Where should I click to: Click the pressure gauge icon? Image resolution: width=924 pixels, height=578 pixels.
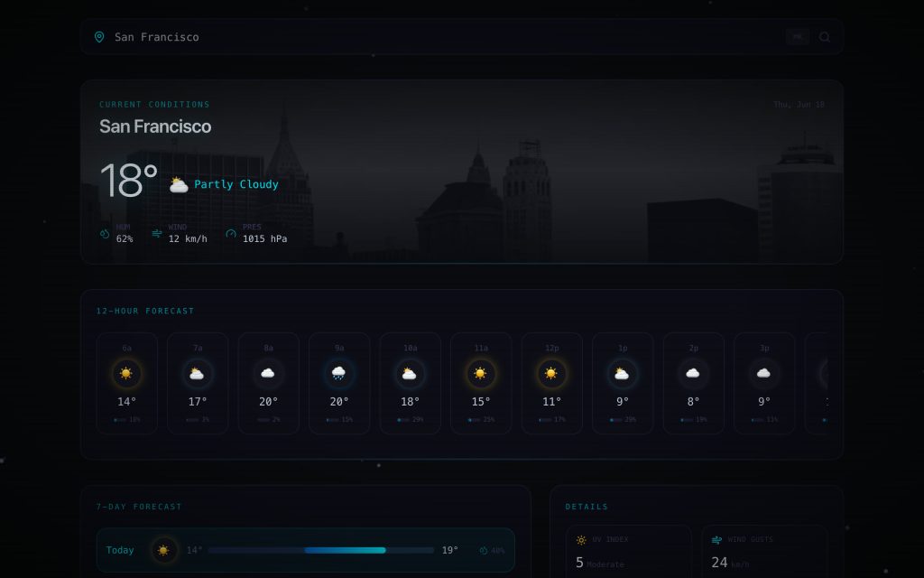pos(231,234)
